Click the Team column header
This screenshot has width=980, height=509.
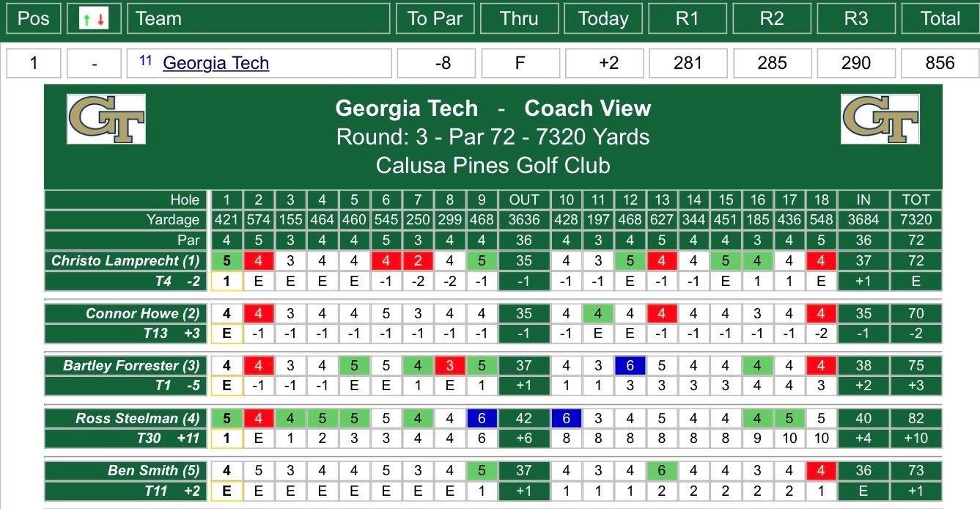tap(259, 18)
